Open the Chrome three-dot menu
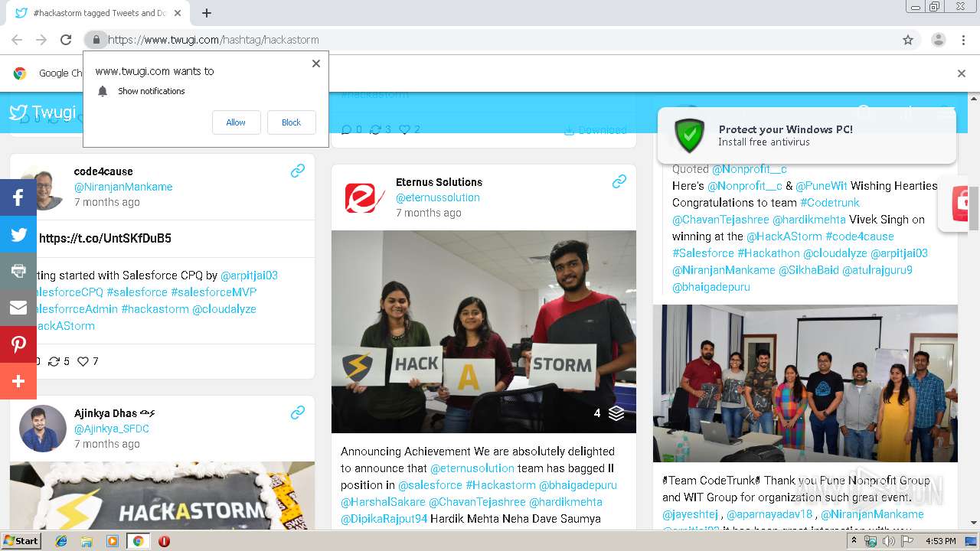 pyautogui.click(x=964, y=40)
